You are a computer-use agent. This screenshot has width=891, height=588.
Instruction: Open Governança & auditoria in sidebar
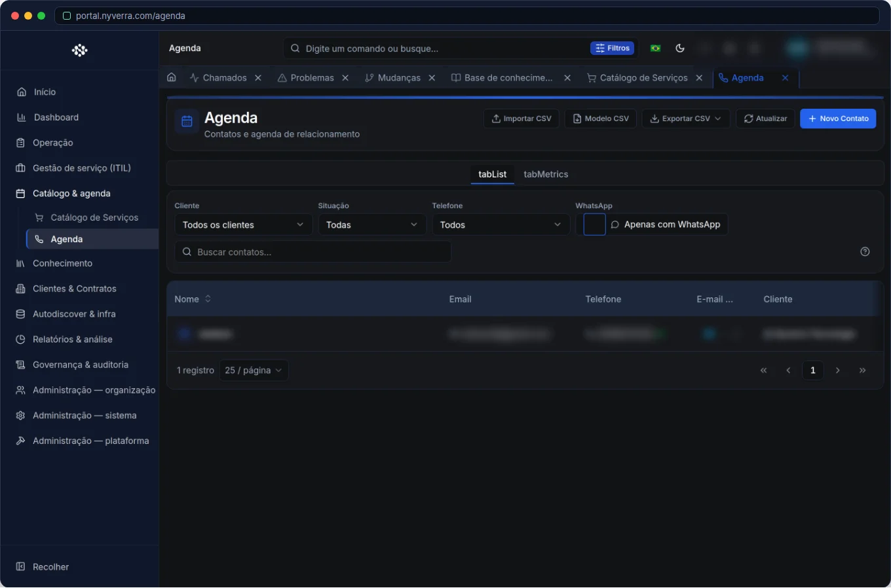pyautogui.click(x=79, y=365)
